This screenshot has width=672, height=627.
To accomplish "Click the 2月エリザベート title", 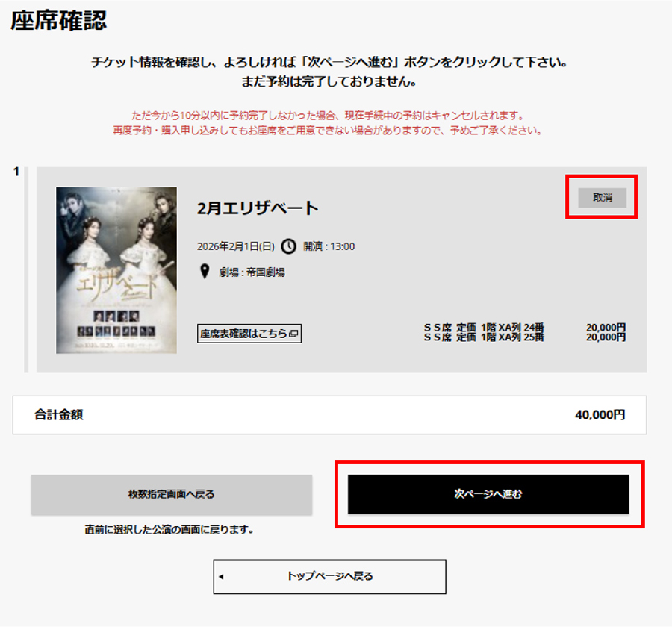I will click(258, 208).
